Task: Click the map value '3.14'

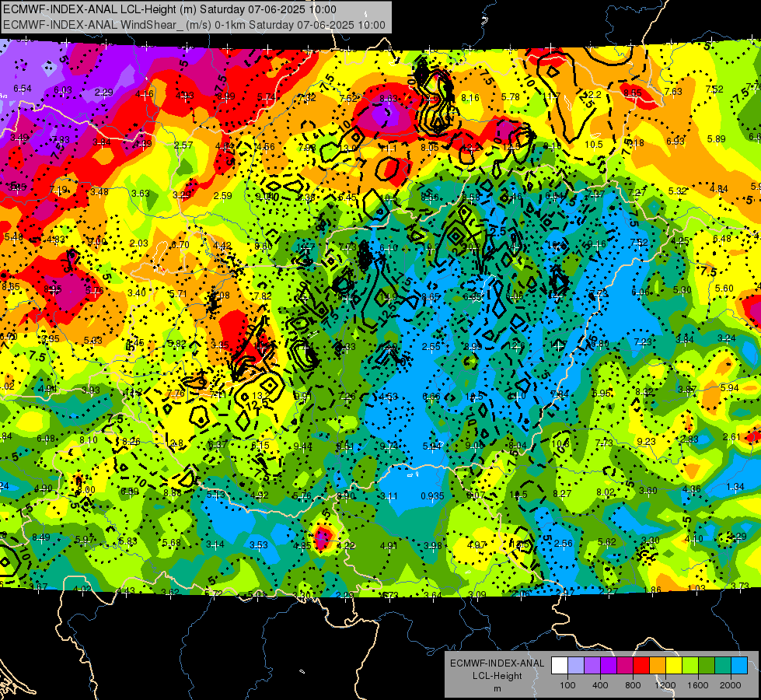Action: (215, 544)
